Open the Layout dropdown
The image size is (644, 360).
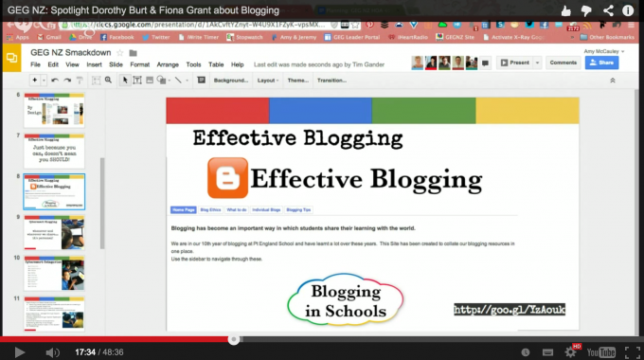tap(268, 81)
